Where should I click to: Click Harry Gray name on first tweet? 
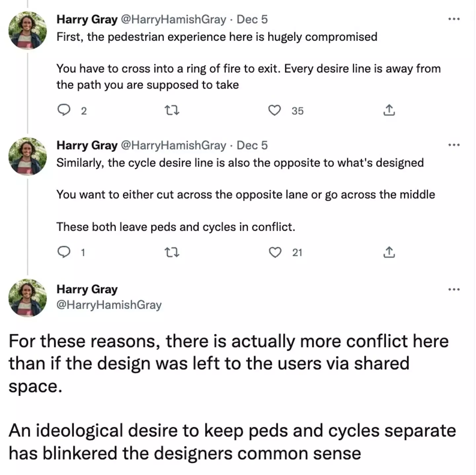pos(87,19)
